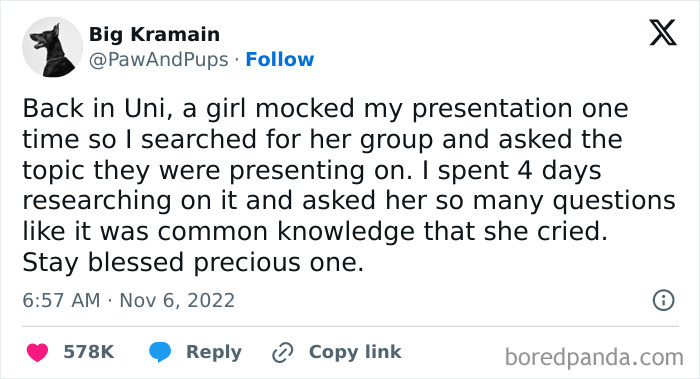Like the tweet with the pink heart
This screenshot has width=700, height=379.
38,352
